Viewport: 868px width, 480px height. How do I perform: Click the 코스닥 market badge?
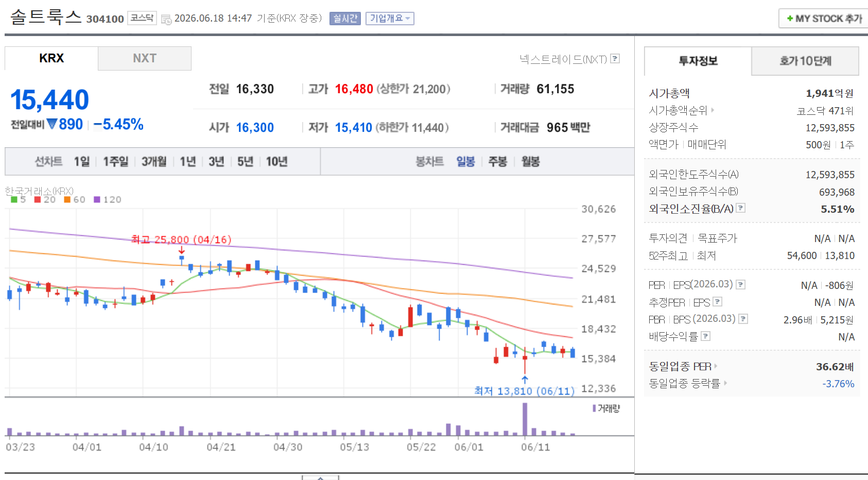(142, 18)
